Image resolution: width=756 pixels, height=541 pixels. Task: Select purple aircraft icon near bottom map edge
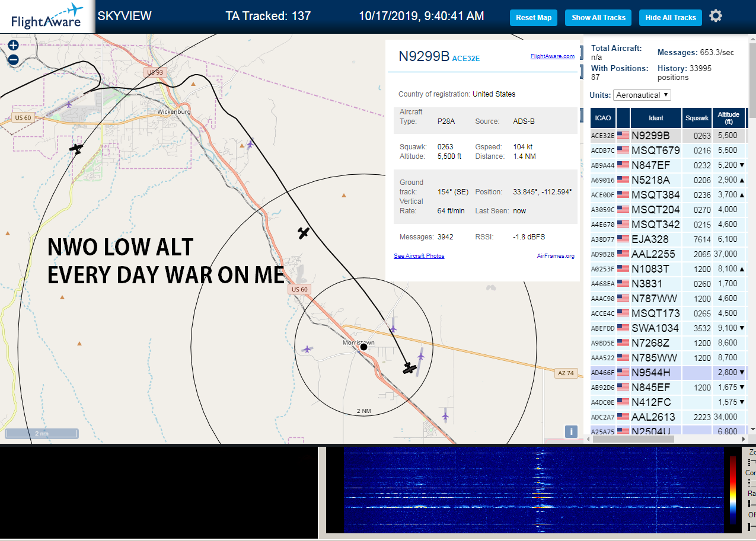pos(445,416)
